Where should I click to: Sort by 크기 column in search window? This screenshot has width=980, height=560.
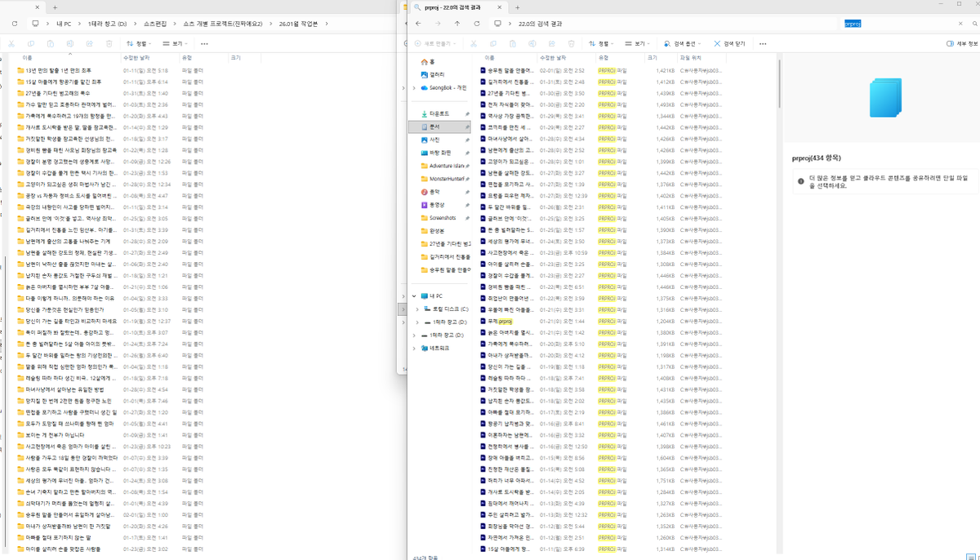click(652, 58)
